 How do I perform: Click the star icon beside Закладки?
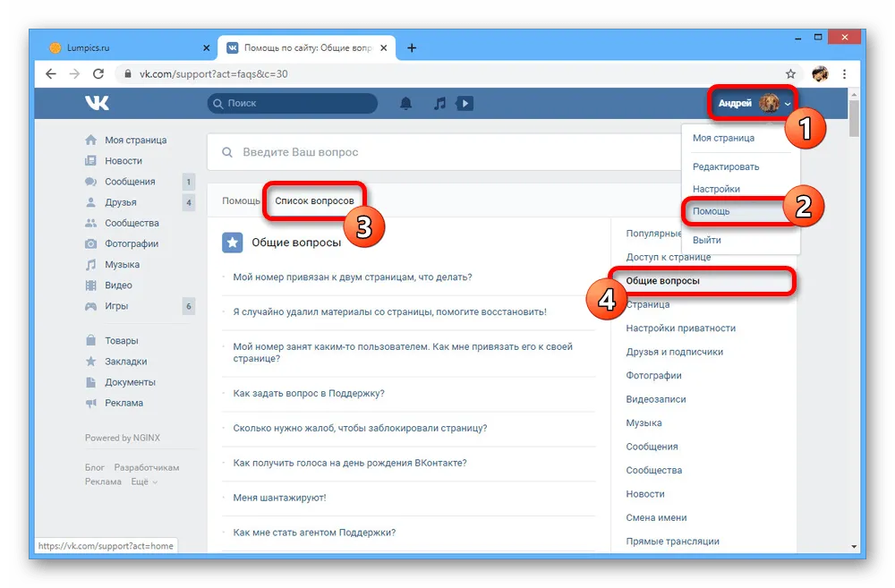[90, 362]
